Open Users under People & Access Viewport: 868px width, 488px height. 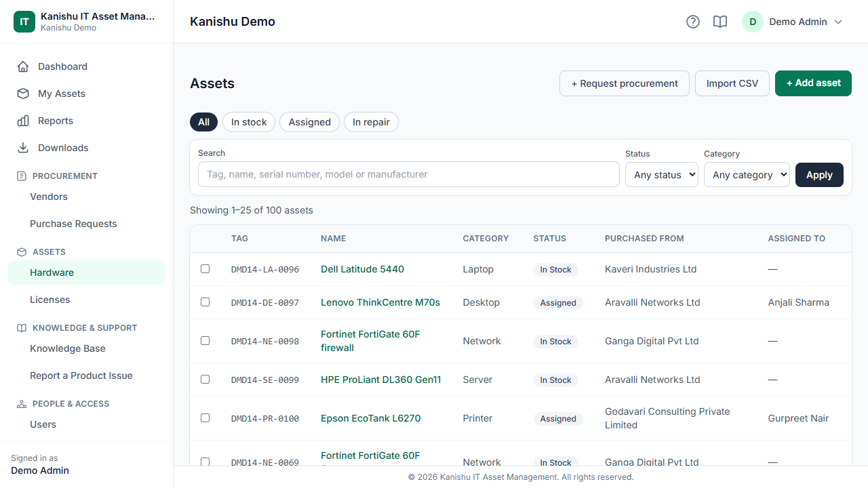click(86, 424)
